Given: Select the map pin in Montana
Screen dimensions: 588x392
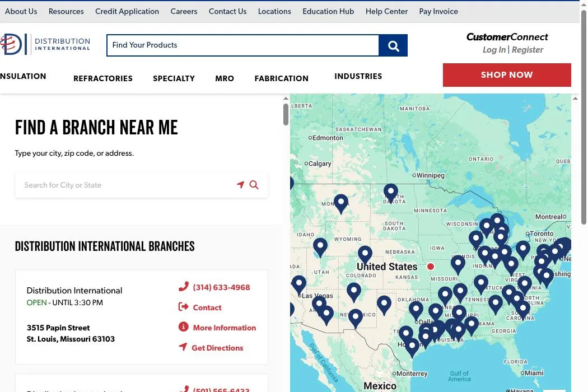Looking at the screenshot, I should (341, 203).
